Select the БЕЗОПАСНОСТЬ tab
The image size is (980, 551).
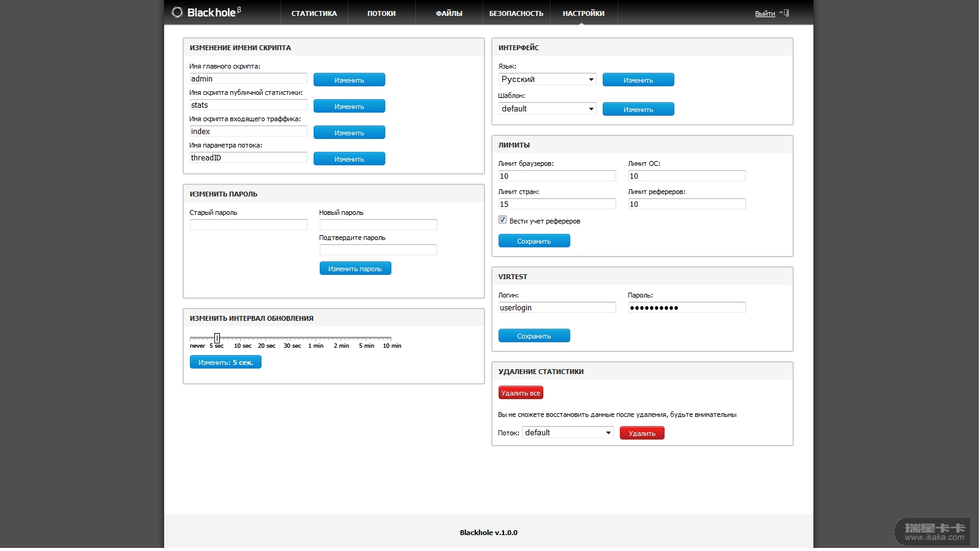pos(516,13)
